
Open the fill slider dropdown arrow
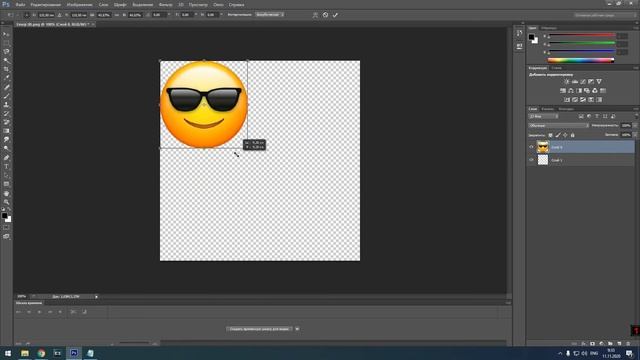point(635,135)
